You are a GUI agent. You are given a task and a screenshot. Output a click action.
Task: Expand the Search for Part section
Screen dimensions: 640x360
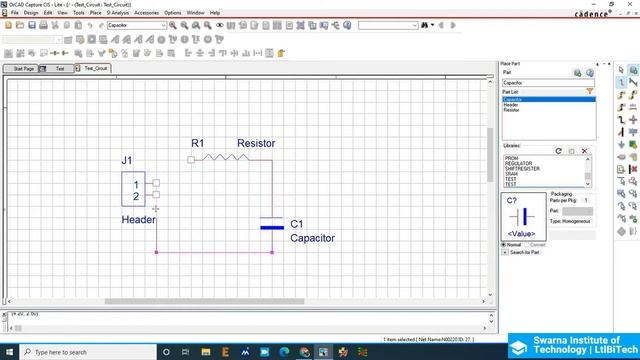[x=505, y=252]
